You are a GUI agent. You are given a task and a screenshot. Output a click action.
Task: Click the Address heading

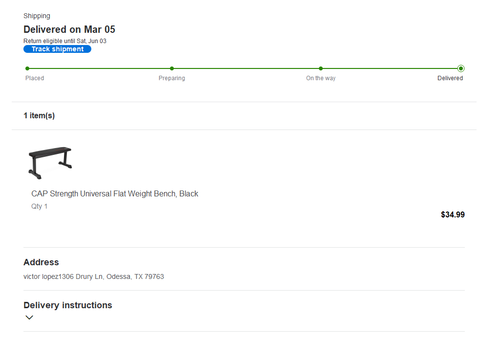(41, 262)
